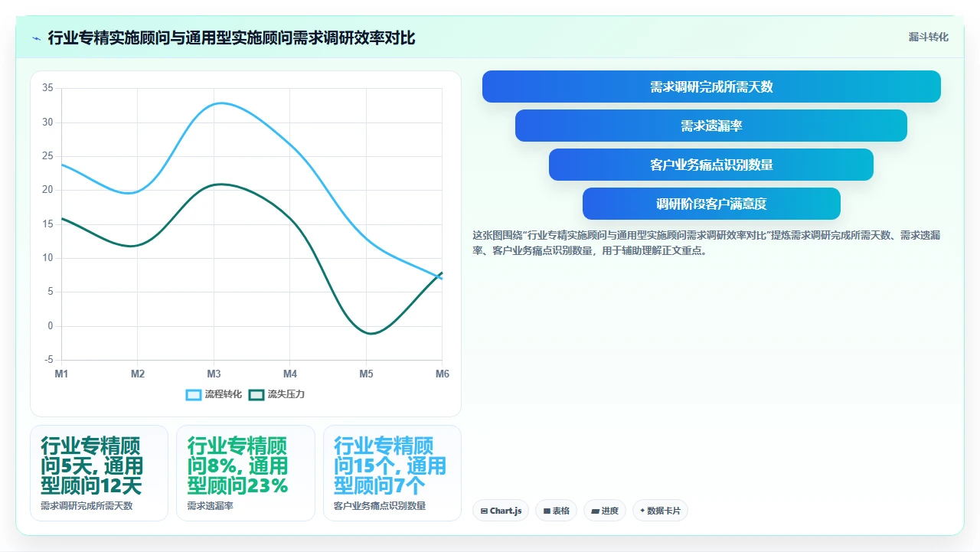Click the star icon in 数据卡片 tag
Screen dimensions: 980x552
642,511
